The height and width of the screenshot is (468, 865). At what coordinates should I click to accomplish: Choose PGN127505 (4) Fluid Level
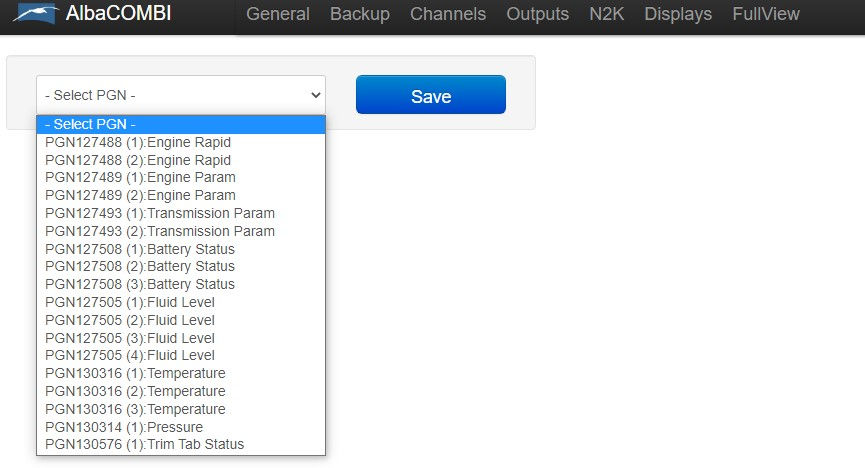point(181,355)
